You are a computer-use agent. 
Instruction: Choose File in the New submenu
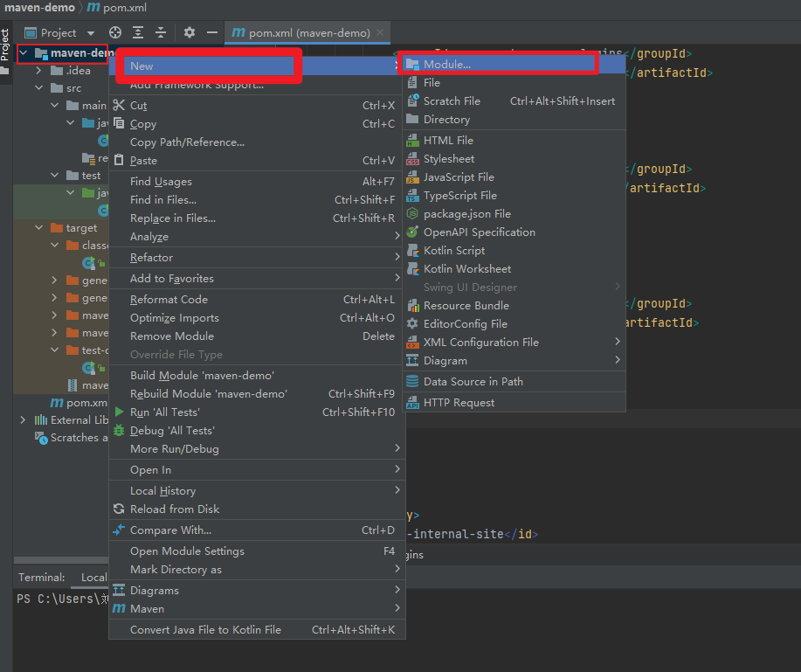click(514, 83)
